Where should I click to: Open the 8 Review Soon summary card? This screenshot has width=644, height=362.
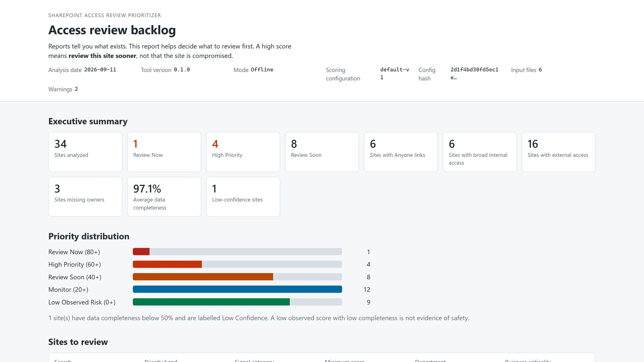pyautogui.click(x=322, y=152)
